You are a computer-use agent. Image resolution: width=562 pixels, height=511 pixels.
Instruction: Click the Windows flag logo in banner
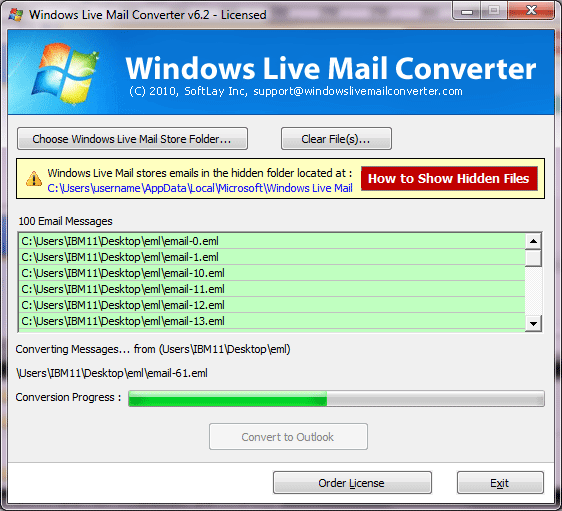coord(65,73)
